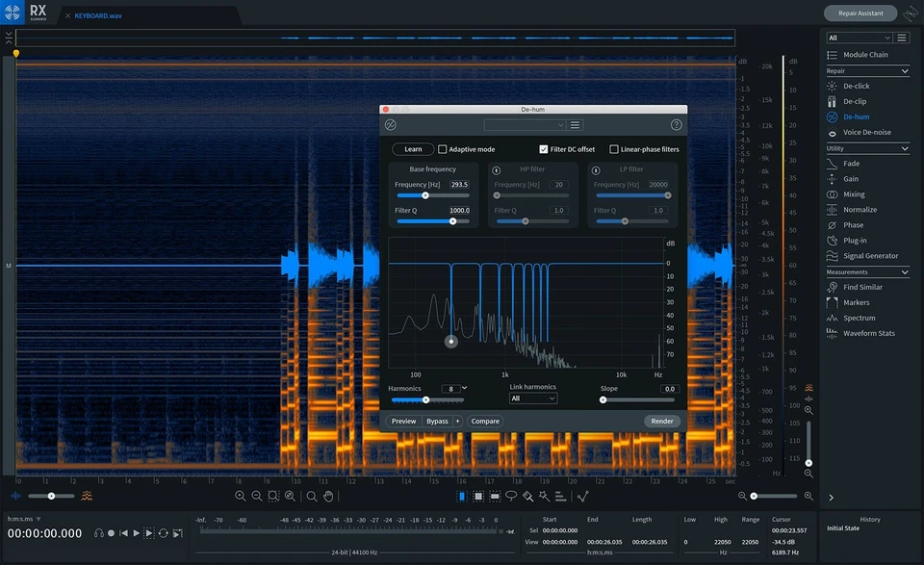Image resolution: width=924 pixels, height=565 pixels.
Task: Open the De-clip module
Action: (x=858, y=101)
